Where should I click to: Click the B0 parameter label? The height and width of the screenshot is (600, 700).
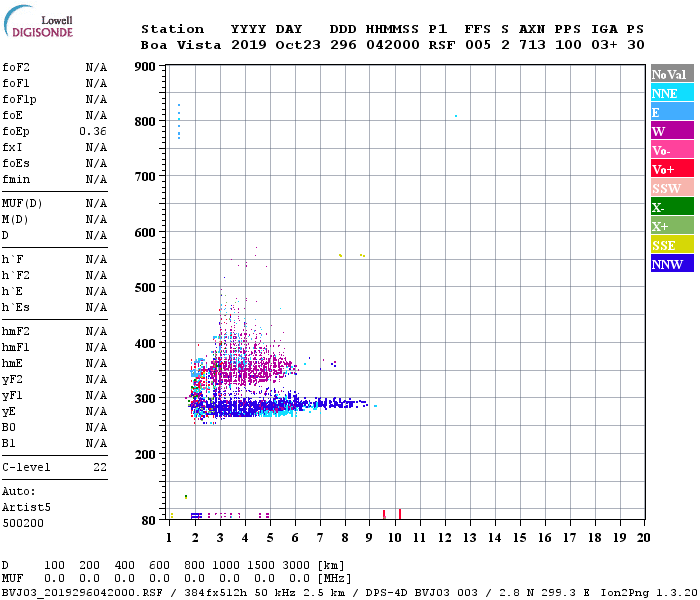point(8,428)
